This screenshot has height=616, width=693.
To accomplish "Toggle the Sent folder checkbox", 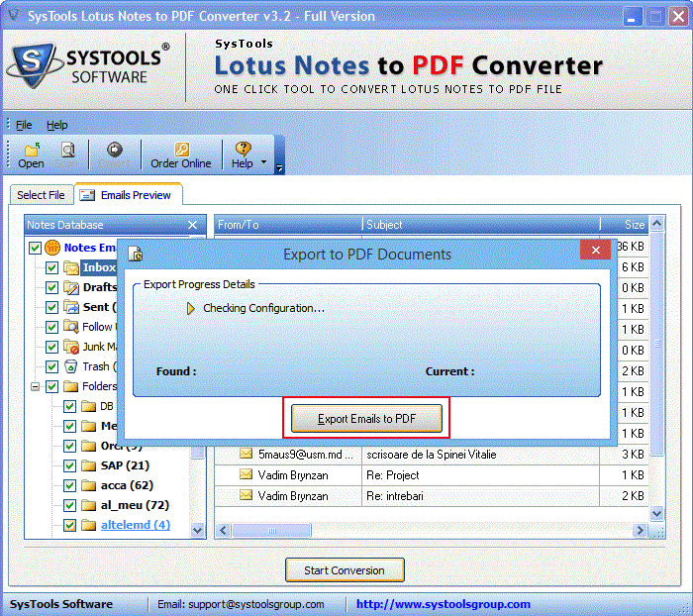I will (52, 307).
